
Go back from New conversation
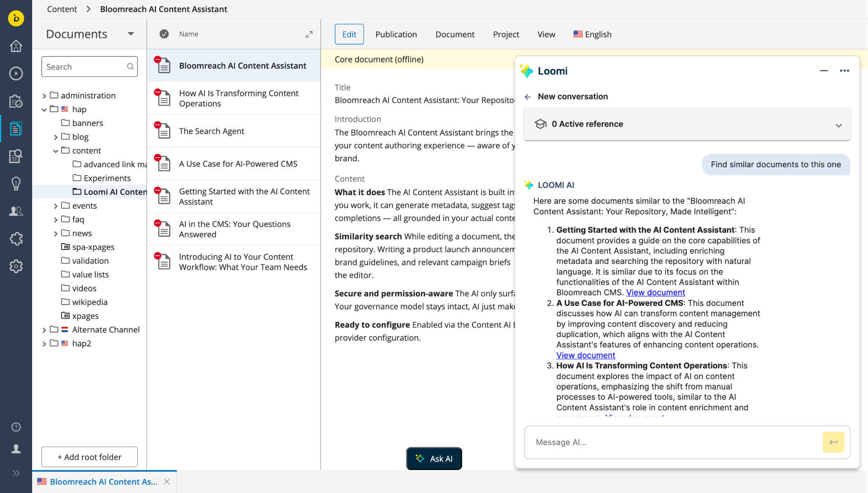(528, 97)
